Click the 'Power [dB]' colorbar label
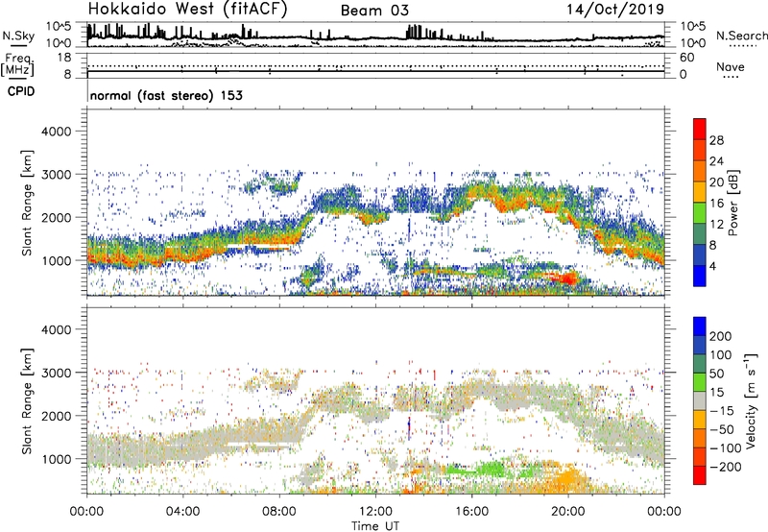This screenshot has width=768, height=532. click(x=732, y=203)
